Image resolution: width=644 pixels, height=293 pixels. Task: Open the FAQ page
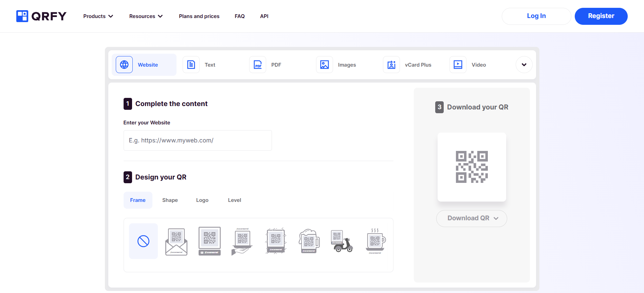point(240,16)
